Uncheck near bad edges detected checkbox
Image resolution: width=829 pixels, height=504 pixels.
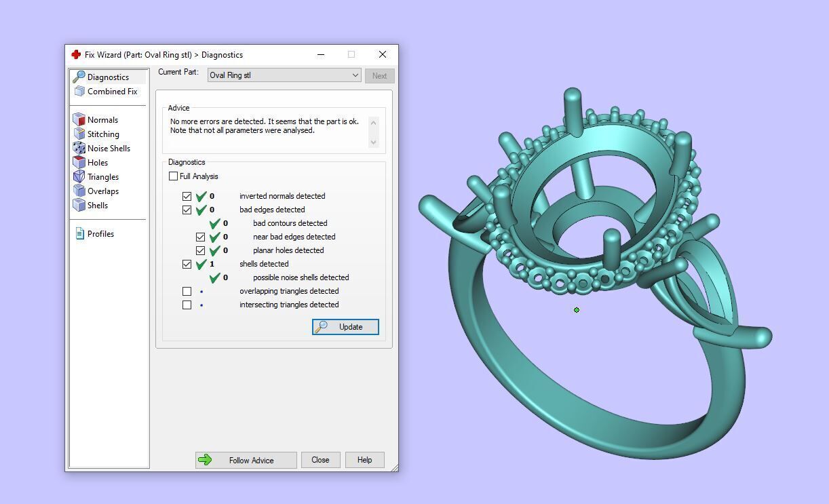coord(200,237)
